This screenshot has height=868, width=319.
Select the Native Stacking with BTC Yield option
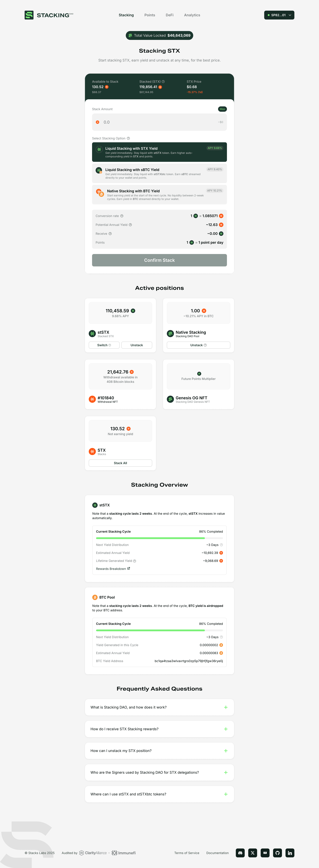tap(159, 195)
